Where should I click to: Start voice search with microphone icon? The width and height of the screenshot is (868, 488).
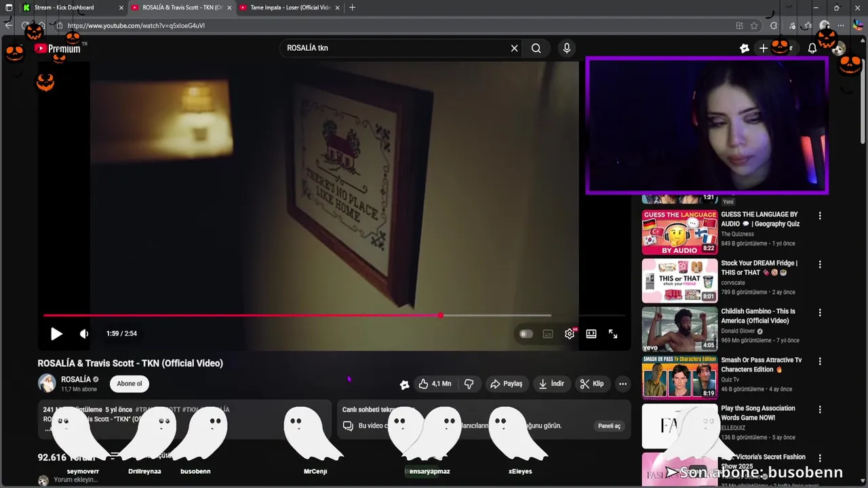pyautogui.click(x=567, y=48)
